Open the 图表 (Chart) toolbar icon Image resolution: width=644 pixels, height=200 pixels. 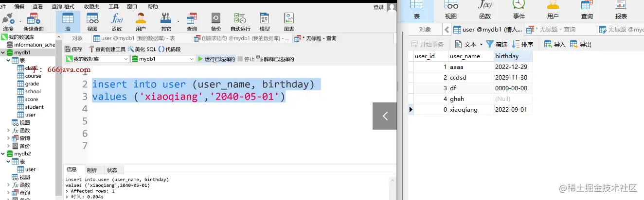click(289, 22)
